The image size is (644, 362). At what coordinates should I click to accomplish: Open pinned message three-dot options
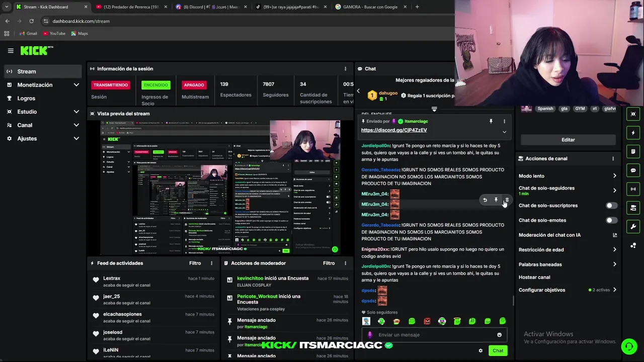[504, 121]
